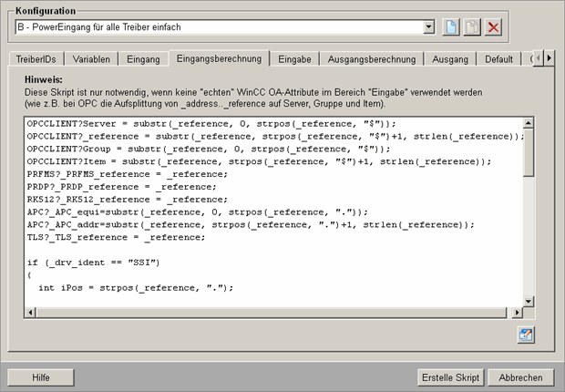The width and height of the screenshot is (565, 392).
Task: Click horizontal scrollbar right arrow
Action: [x=517, y=312]
